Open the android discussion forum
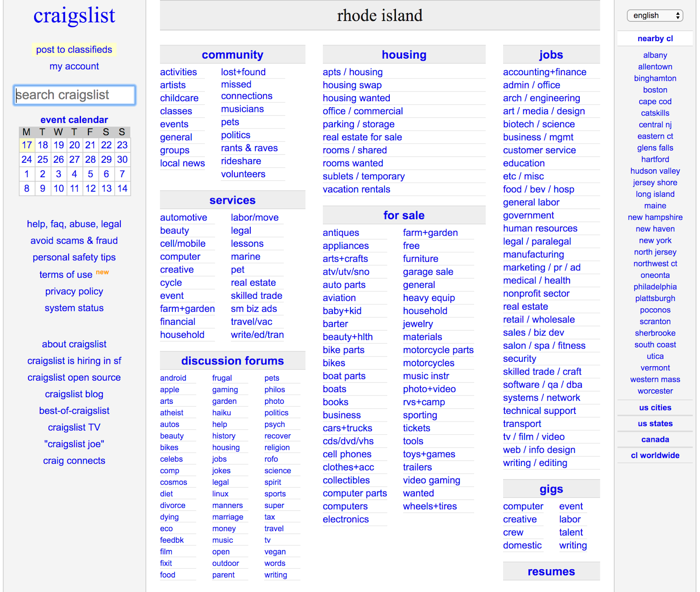 click(173, 378)
